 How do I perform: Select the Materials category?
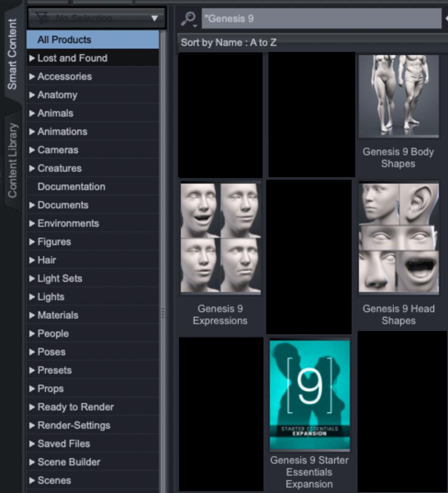coord(93,315)
